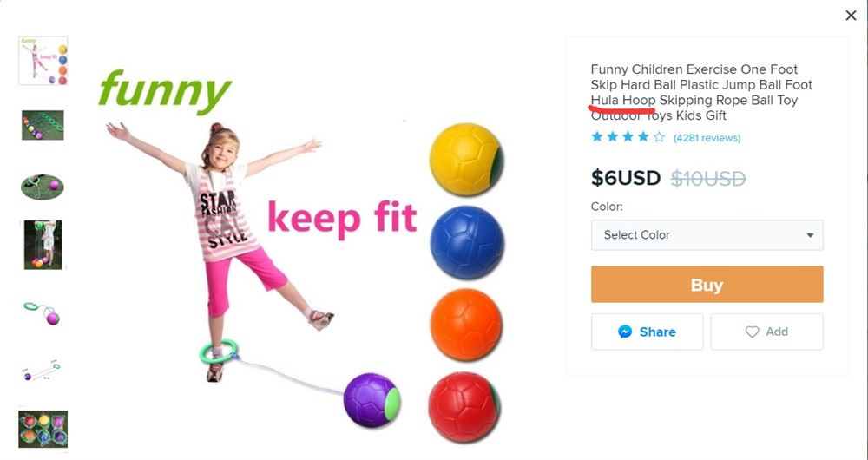The width and height of the screenshot is (868, 460).
Task: Select thumbnail of child standing with balls
Action: 43,245
